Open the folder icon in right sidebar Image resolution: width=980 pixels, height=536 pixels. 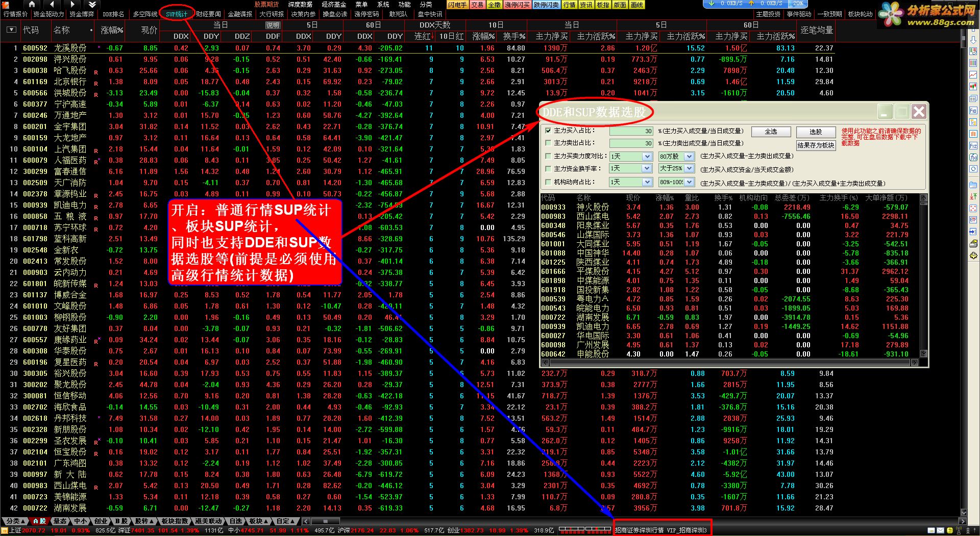[x=973, y=185]
